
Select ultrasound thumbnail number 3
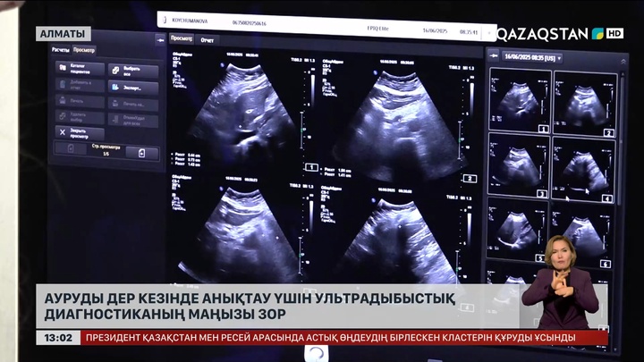518,165
